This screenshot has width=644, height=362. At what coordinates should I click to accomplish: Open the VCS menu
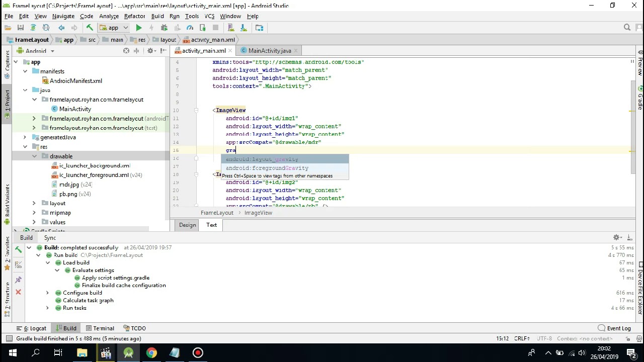209,16
